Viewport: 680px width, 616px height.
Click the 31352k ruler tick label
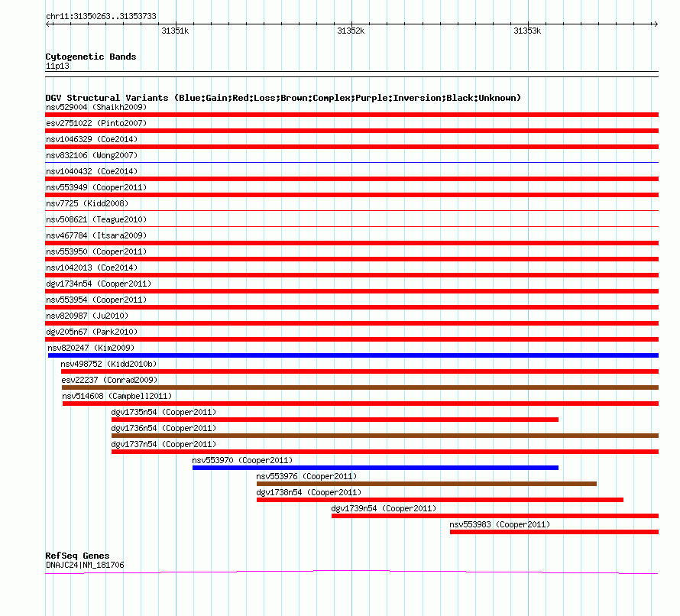(x=351, y=31)
